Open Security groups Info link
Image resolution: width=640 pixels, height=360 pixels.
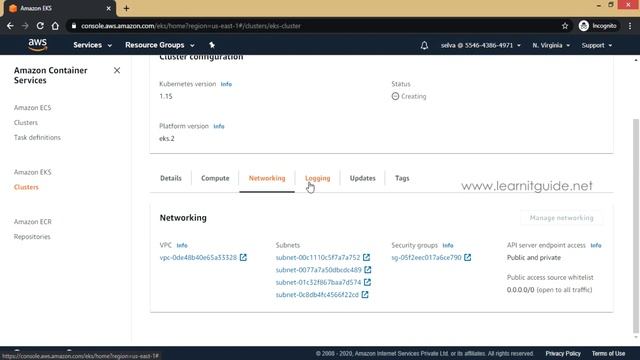(x=448, y=245)
